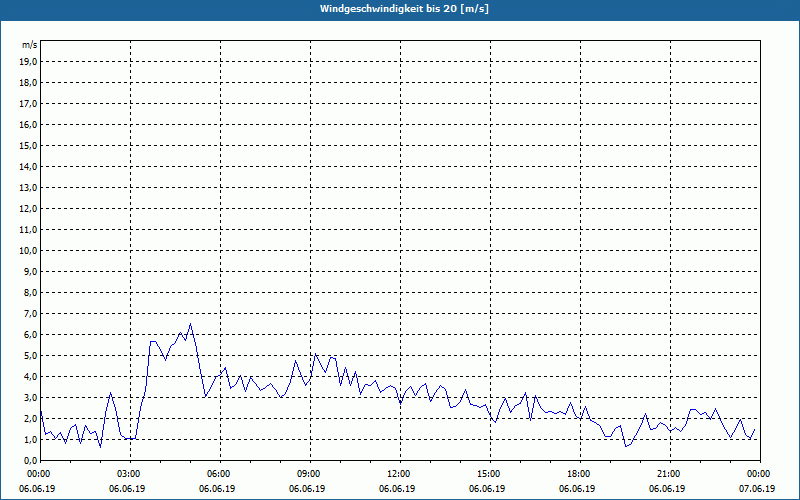This screenshot has width=800, height=500.
Task: Click the '15,0' y-axis value
Action: 28,145
